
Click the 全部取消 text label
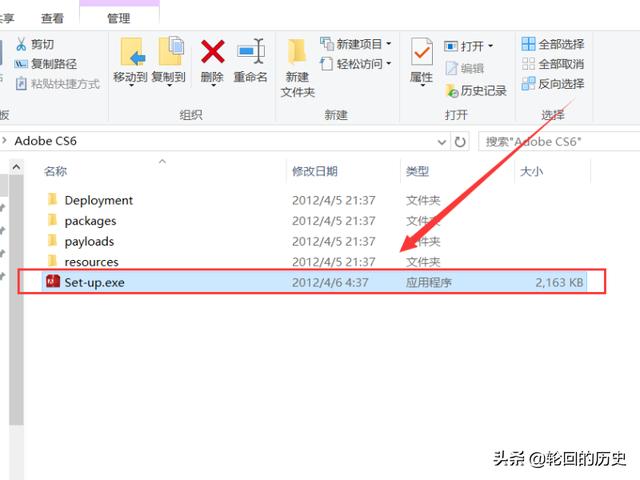tap(561, 64)
